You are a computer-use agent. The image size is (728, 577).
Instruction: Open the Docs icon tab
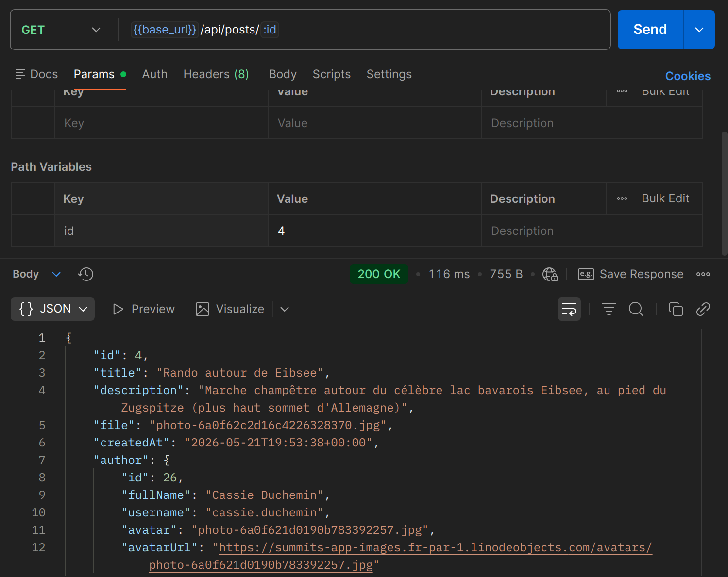(x=36, y=74)
